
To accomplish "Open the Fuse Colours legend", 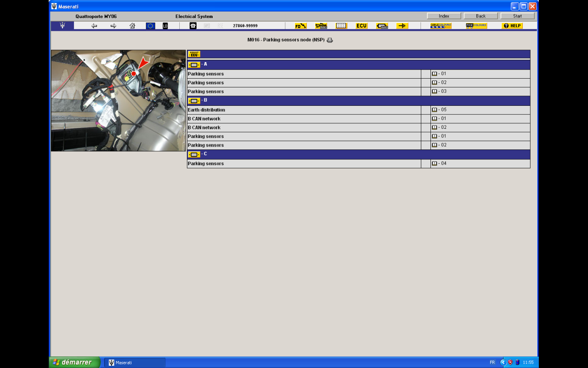I will [x=476, y=26].
